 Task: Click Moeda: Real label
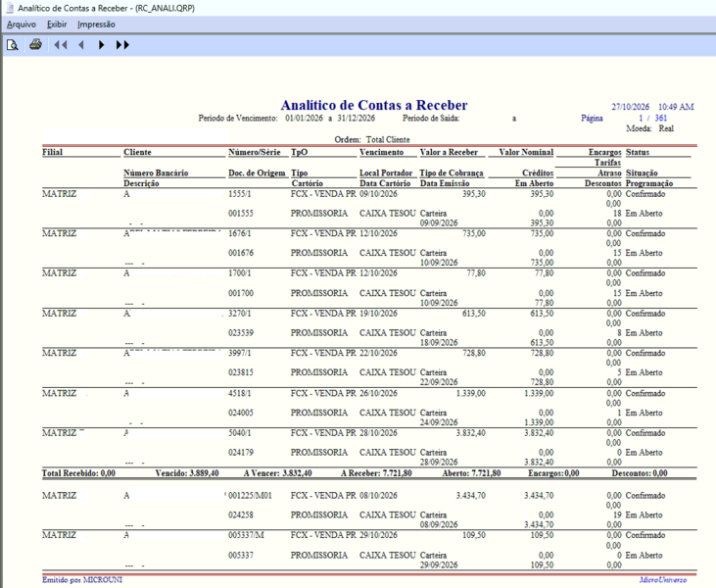click(649, 128)
